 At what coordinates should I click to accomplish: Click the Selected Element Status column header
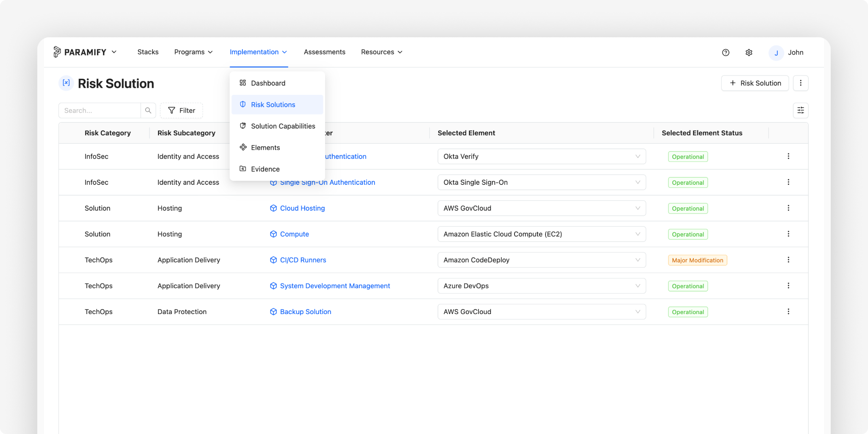pos(702,133)
